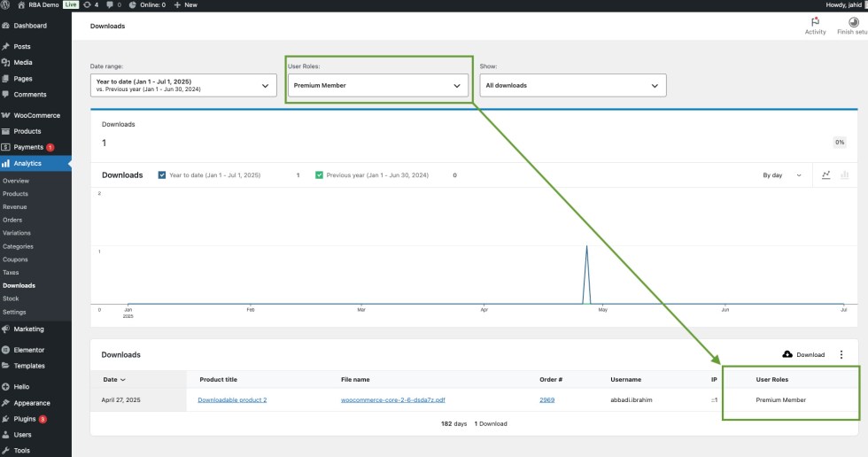Open the User Roles dropdown

pos(378,86)
